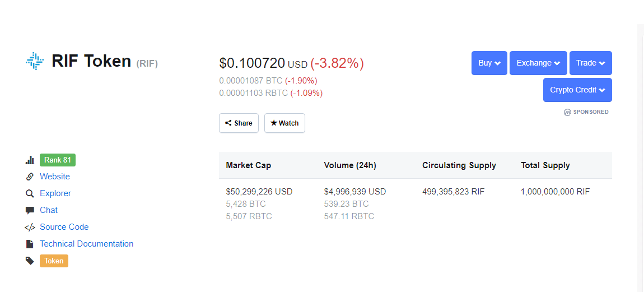Screen dimensions: 644x292
Task: Click the source code brackets icon
Action: 30,227
